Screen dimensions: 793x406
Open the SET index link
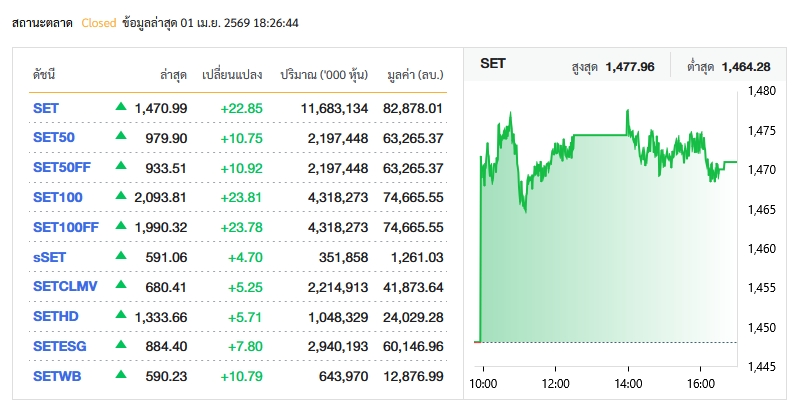46,108
